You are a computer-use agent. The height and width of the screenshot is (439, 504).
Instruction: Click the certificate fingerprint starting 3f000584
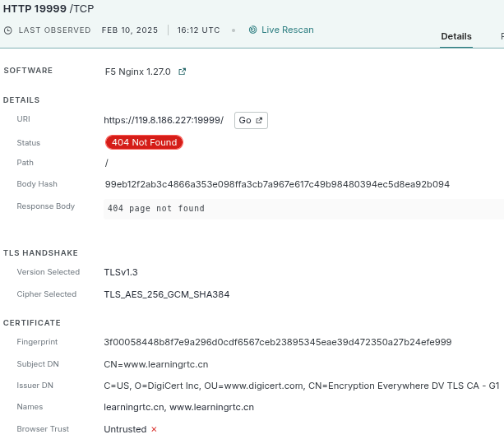click(277, 342)
